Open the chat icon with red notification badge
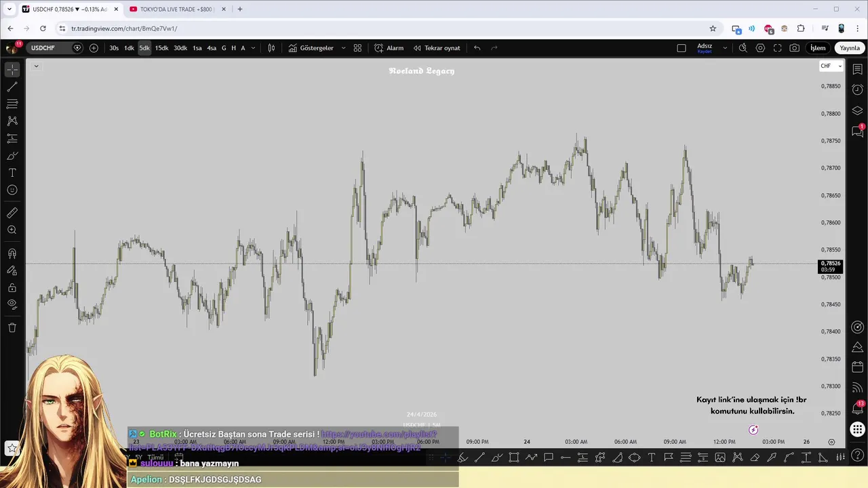 click(x=858, y=131)
